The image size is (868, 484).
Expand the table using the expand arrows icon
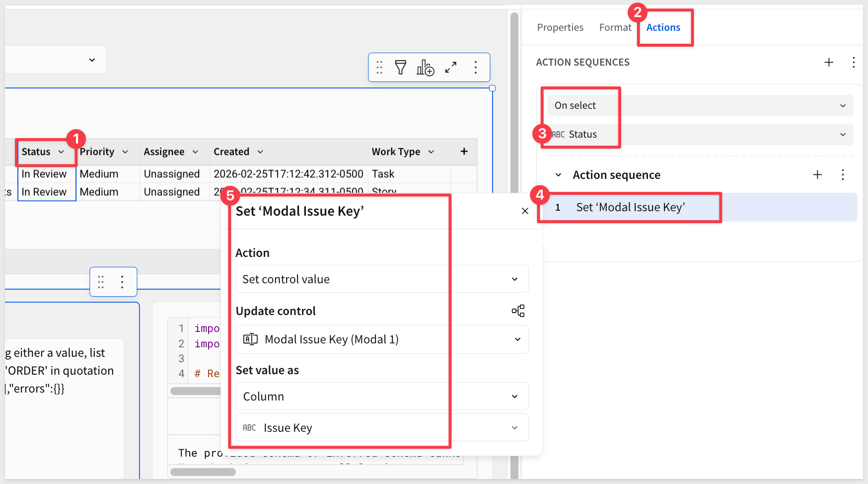pyautogui.click(x=451, y=67)
